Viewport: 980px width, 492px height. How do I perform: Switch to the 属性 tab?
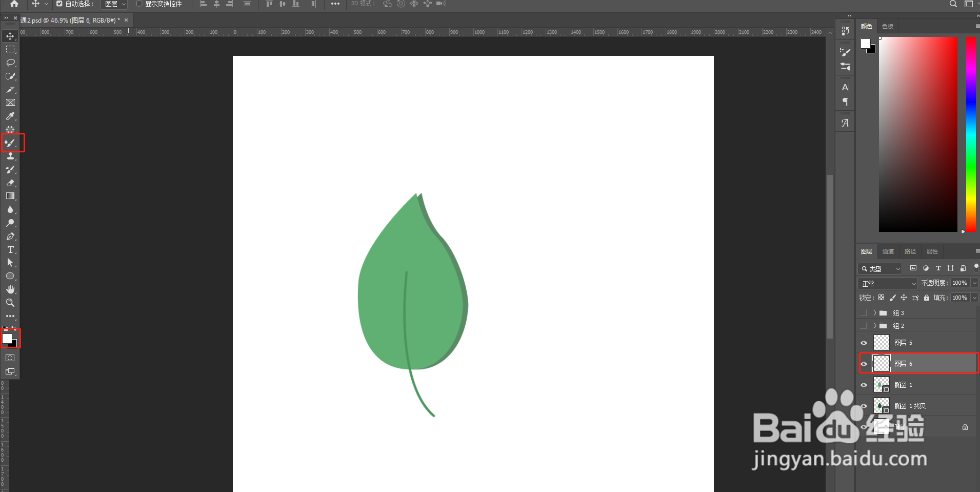point(932,251)
